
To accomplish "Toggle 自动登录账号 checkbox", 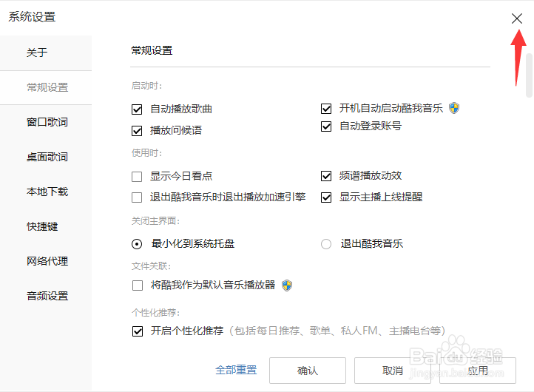I will pos(326,126).
